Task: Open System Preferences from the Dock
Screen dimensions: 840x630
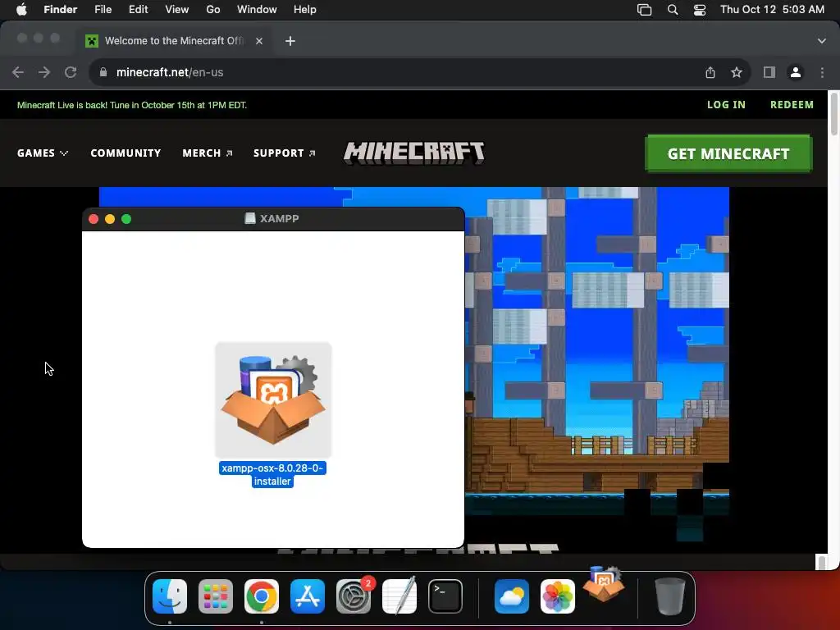Action: (354, 596)
